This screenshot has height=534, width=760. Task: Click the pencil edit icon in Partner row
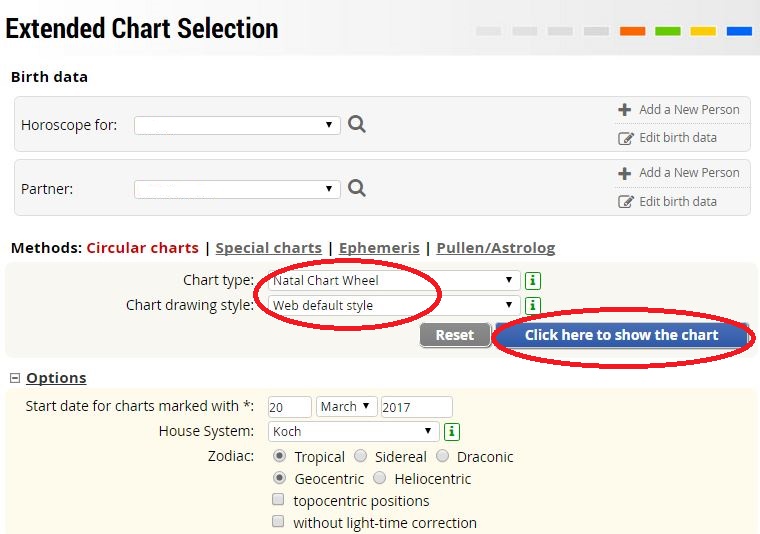point(625,202)
